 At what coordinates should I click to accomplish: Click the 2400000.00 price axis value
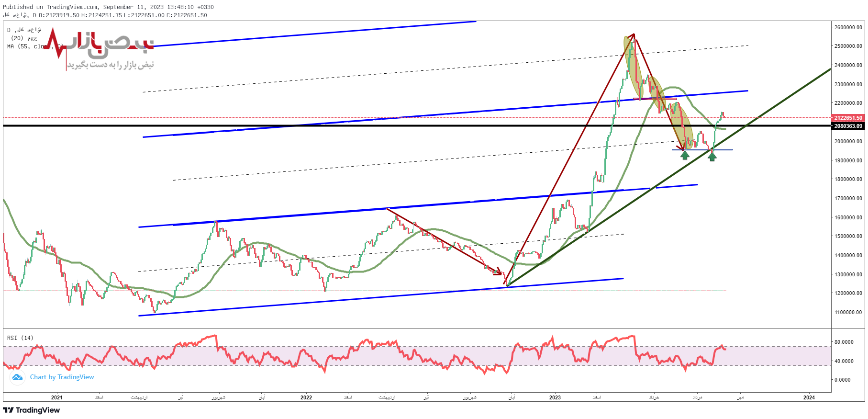(x=848, y=65)
